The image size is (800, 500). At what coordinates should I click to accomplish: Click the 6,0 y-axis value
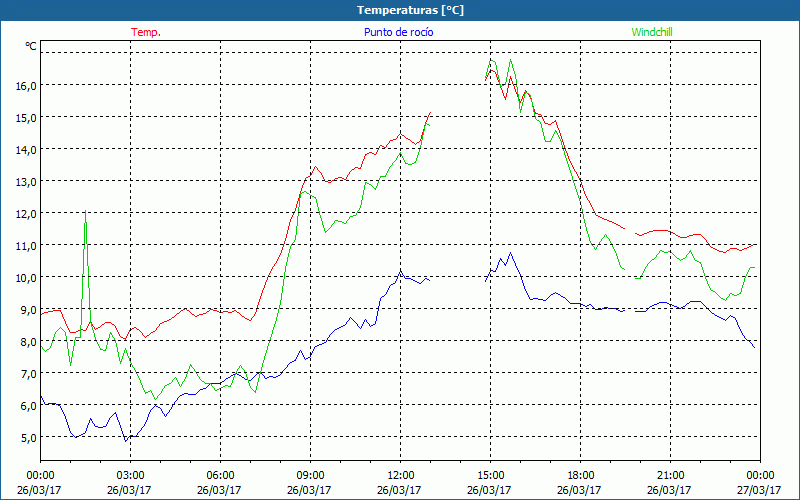(29, 406)
